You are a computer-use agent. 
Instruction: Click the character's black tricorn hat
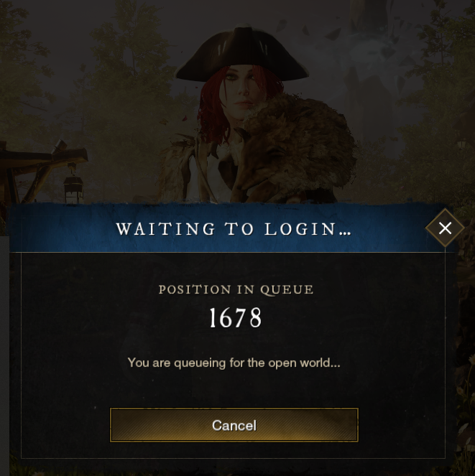coord(242,56)
